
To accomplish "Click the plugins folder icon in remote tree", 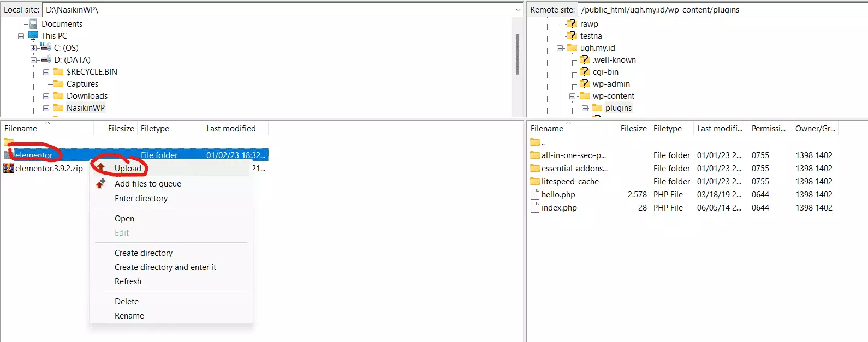I will 597,107.
